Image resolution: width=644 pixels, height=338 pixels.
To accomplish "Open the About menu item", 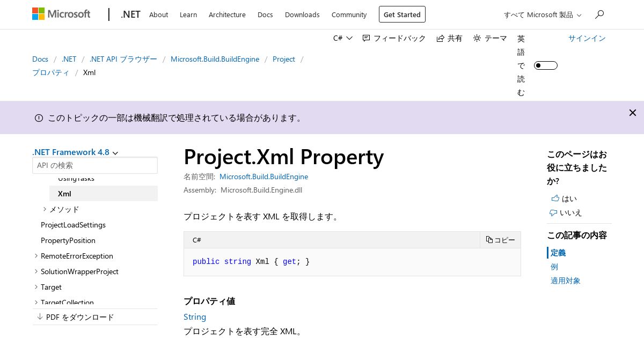I will pyautogui.click(x=158, y=14).
